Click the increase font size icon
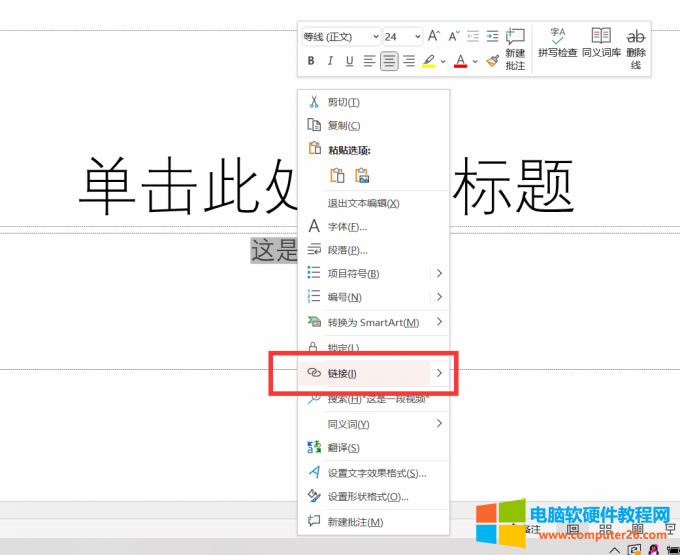680x555 pixels. tap(435, 36)
